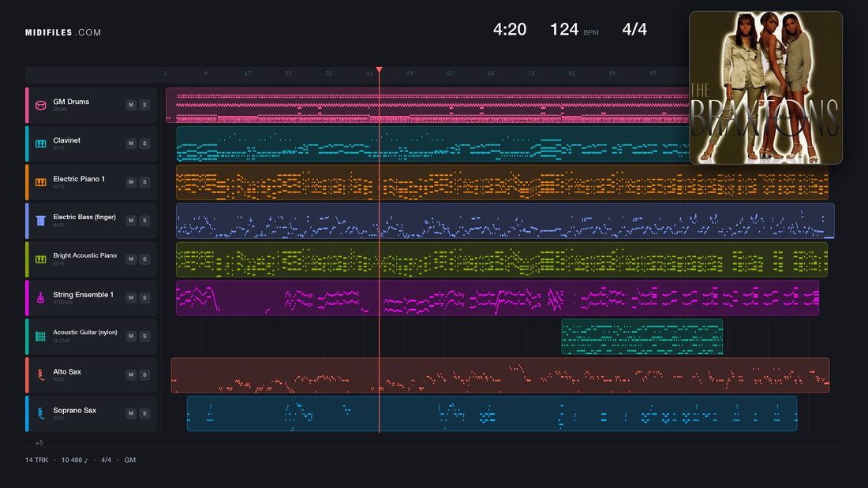This screenshot has width=868, height=488.
Task: Select the Soprano Sax track name
Action: [75, 410]
